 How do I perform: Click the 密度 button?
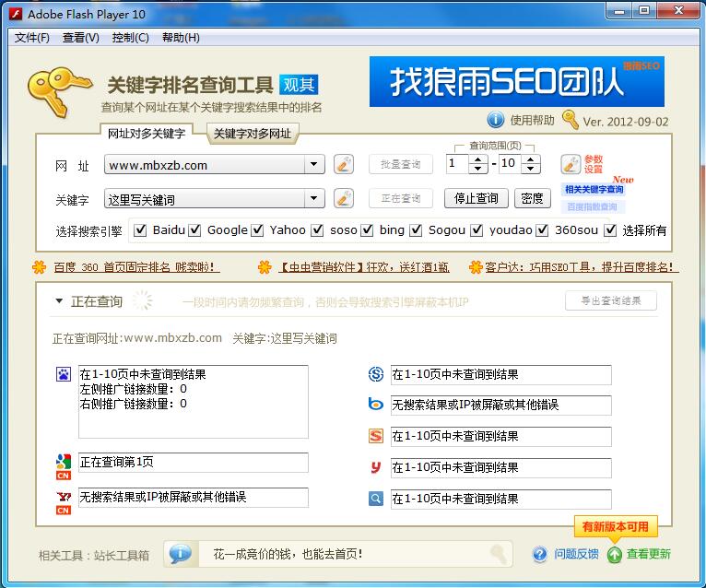532,198
